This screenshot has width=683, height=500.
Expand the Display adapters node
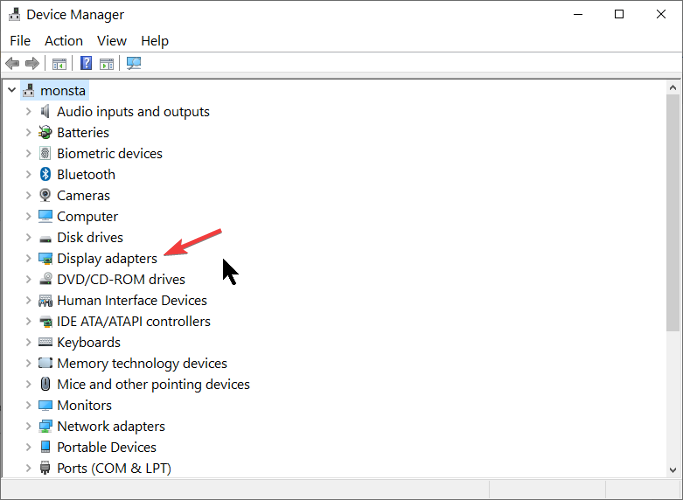[28, 258]
